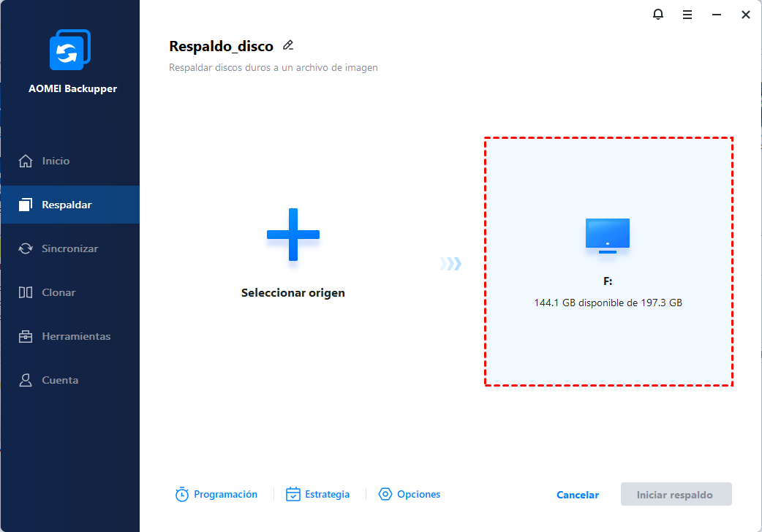
Task: Click the monitor icon for destination F:
Action: coord(608,236)
